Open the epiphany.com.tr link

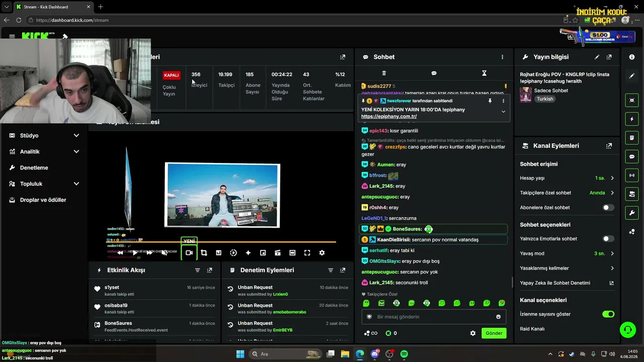point(389,117)
